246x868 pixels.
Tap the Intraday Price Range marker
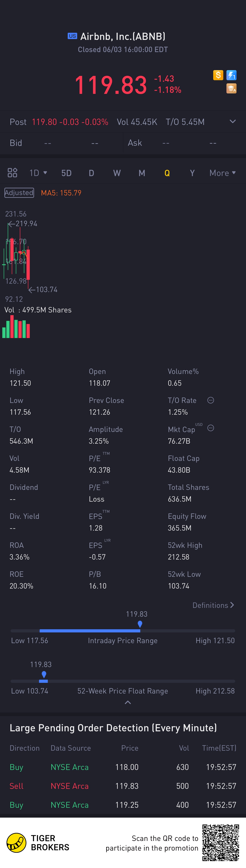tap(140, 624)
